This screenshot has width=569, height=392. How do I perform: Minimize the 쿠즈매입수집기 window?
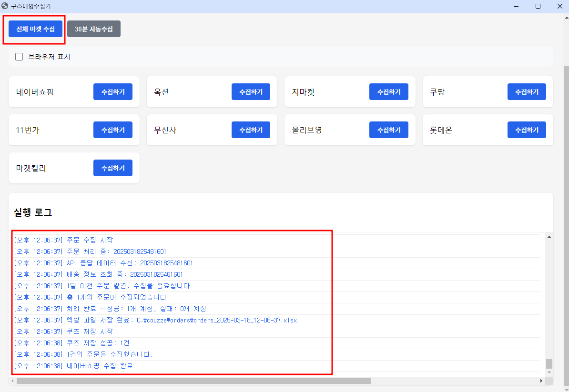[x=516, y=6]
